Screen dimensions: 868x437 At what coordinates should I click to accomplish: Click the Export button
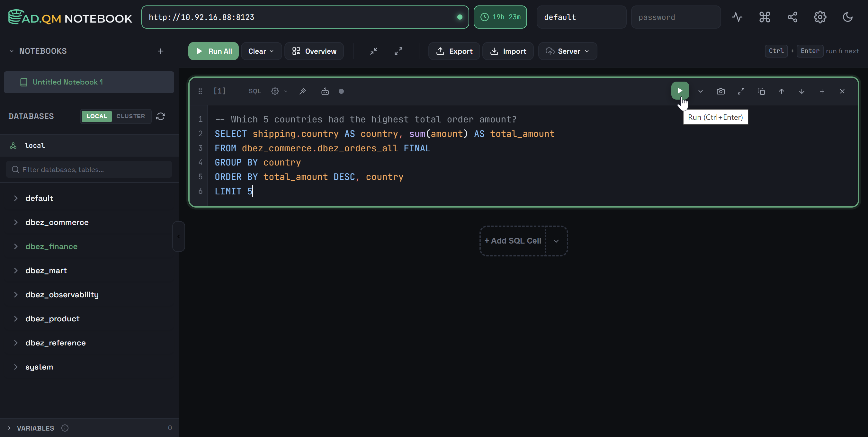point(454,51)
